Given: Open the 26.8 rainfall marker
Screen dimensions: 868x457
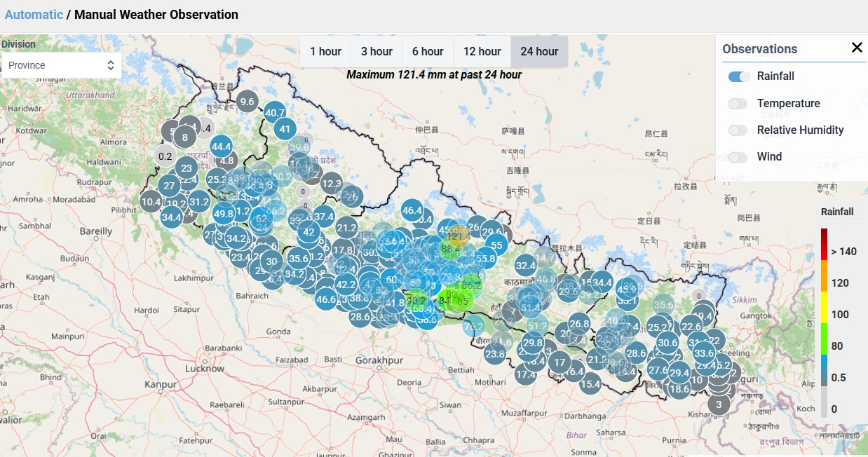Looking at the screenshot, I should (x=579, y=324).
